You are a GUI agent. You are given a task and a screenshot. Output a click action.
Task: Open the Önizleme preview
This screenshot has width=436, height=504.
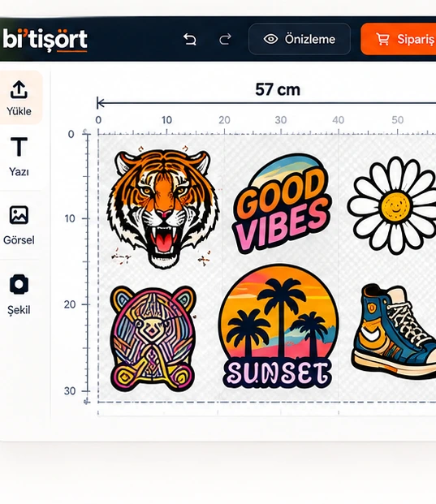pyautogui.click(x=300, y=39)
